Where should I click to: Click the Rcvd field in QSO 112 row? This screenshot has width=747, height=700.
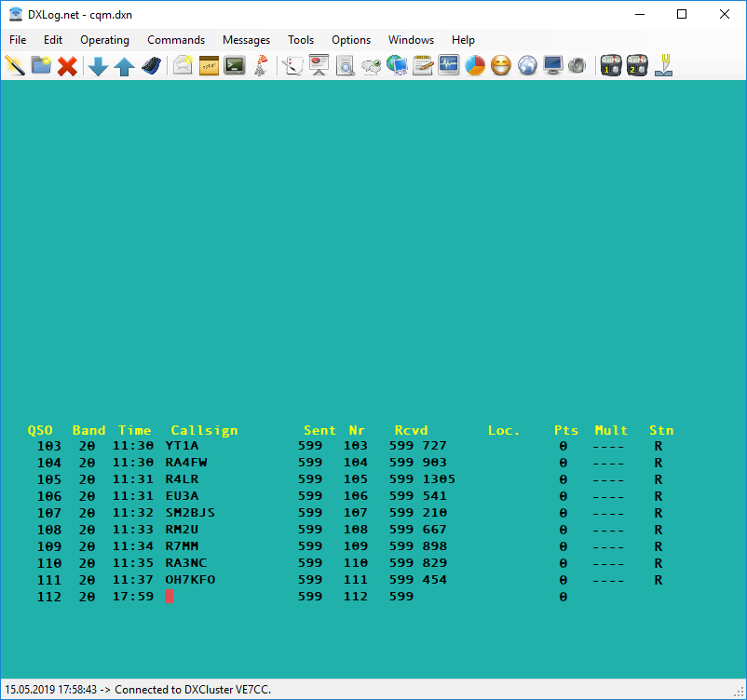(401, 596)
